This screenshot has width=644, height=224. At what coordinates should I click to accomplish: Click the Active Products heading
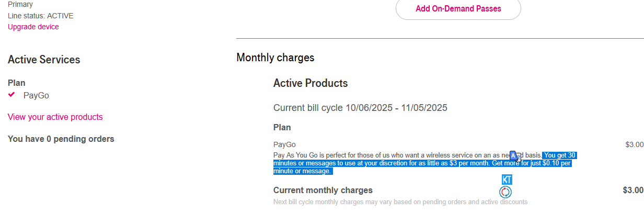coord(310,83)
